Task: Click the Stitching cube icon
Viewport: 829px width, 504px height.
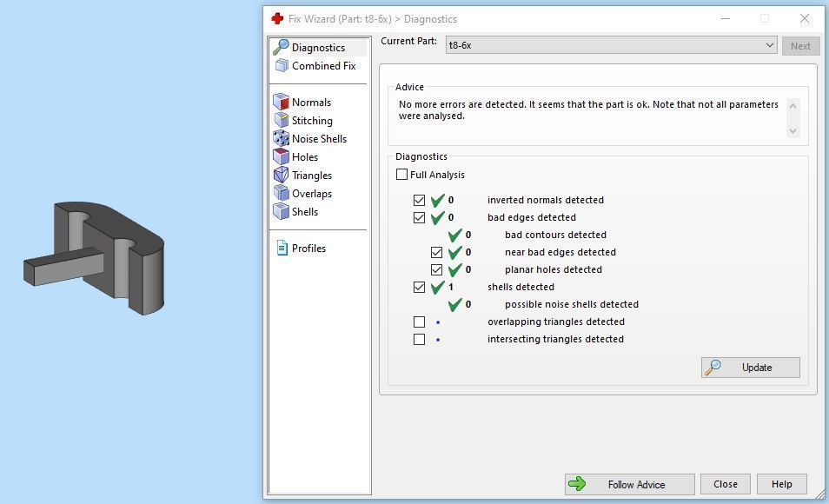Action: click(282, 120)
